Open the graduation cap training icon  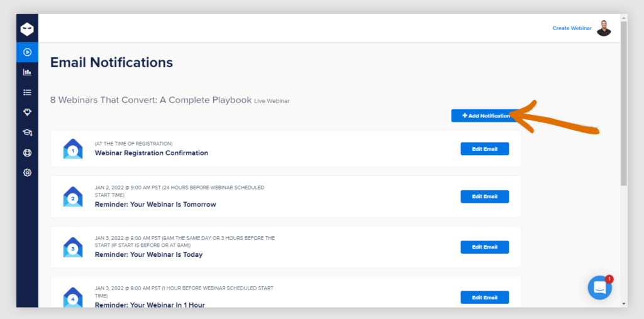27,132
